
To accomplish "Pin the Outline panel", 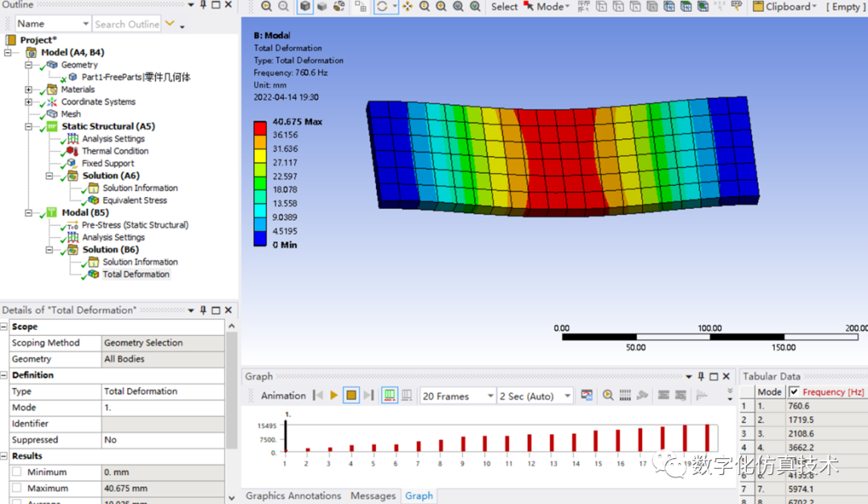I will [203, 5].
